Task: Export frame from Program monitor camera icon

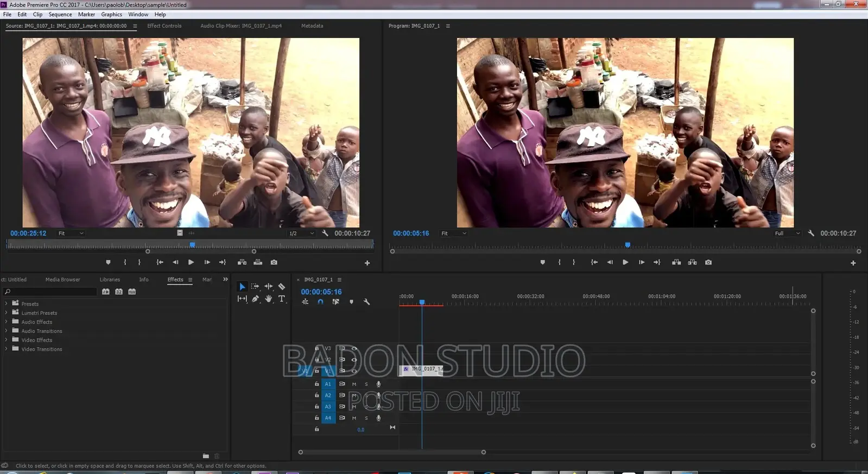Action: (708, 262)
